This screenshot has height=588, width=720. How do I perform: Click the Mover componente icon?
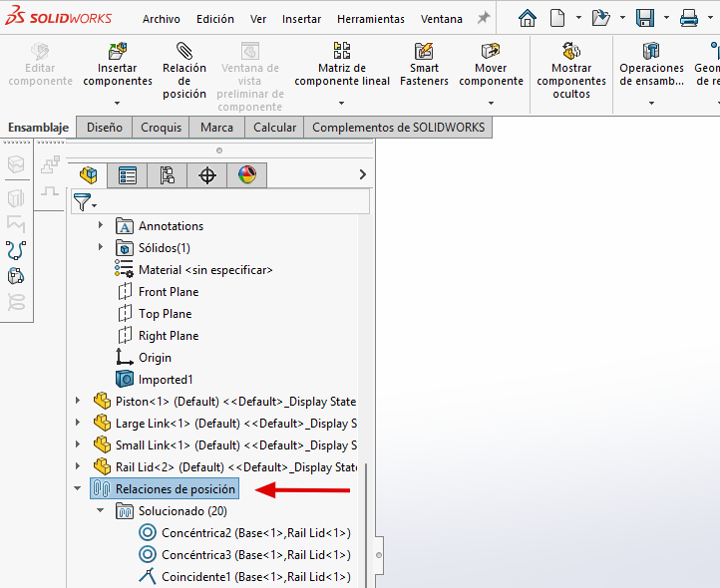pyautogui.click(x=491, y=51)
